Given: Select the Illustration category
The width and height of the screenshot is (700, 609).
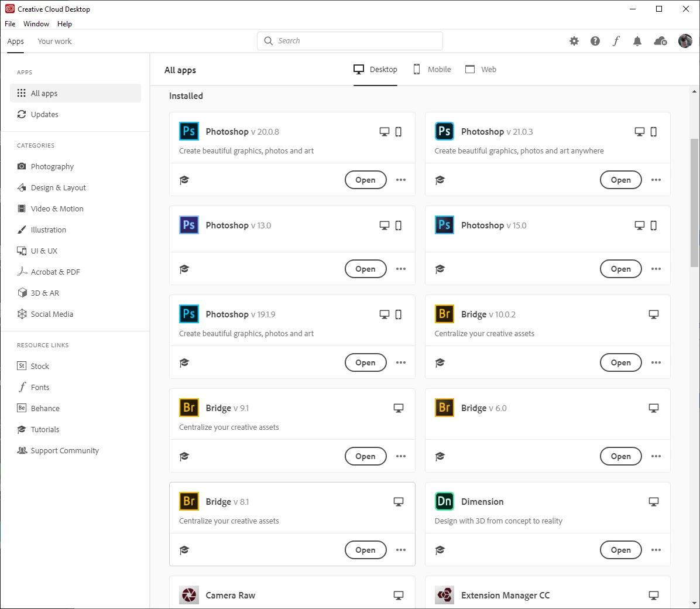Looking at the screenshot, I should (x=76, y=230).
